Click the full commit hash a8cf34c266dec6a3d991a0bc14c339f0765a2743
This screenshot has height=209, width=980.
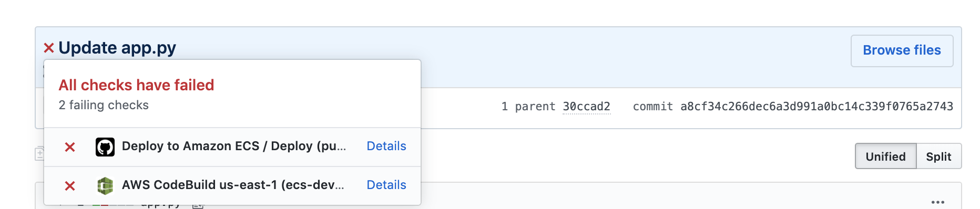pos(816,107)
